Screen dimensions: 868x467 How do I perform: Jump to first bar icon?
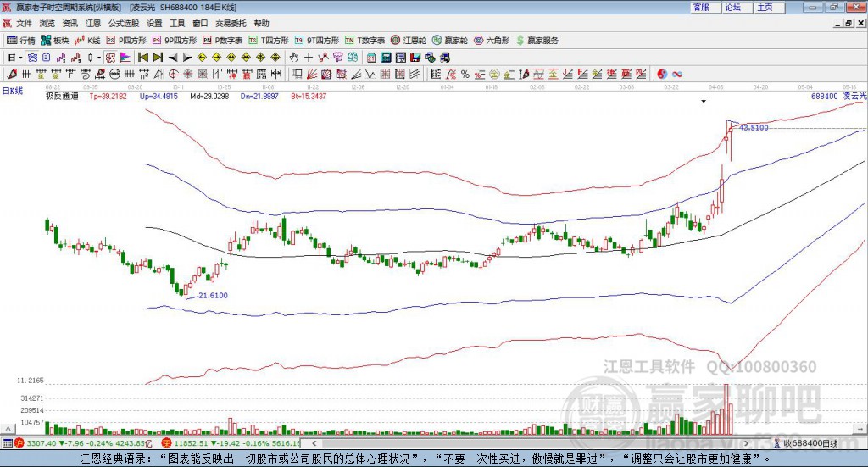point(143,58)
